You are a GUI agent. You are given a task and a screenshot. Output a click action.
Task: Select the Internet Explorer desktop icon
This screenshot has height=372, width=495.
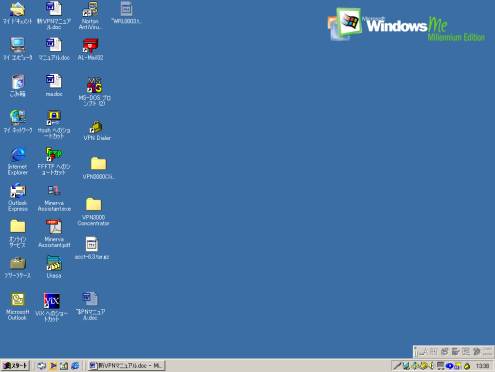(x=18, y=161)
